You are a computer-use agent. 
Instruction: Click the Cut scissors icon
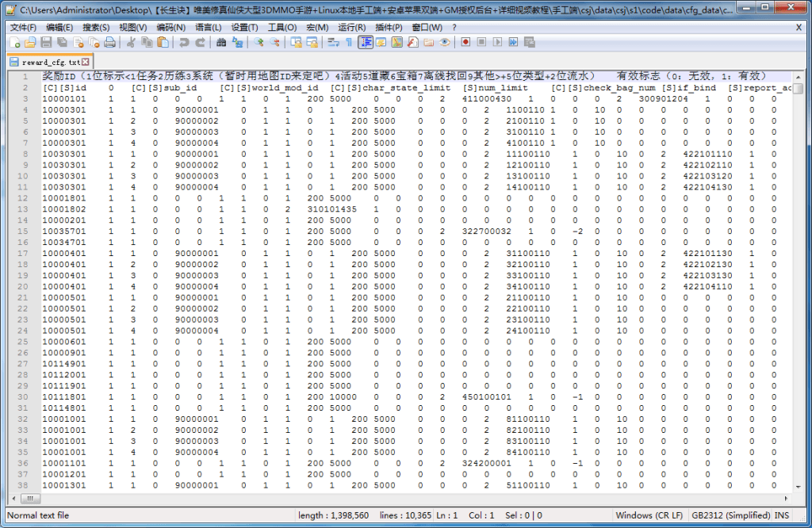coord(131,42)
